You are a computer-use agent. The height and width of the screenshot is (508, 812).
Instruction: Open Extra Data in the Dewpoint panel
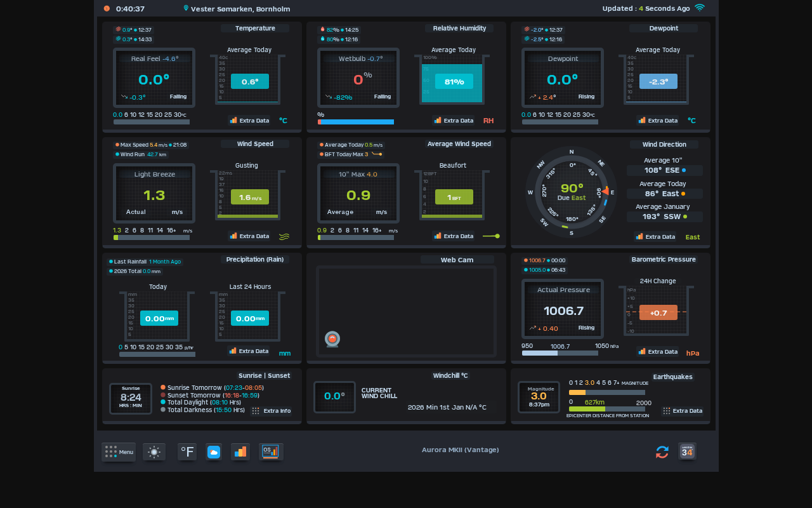click(658, 120)
